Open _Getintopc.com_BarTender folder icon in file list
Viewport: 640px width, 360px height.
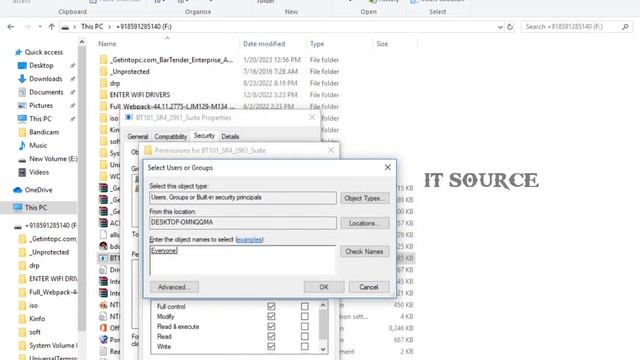point(103,60)
